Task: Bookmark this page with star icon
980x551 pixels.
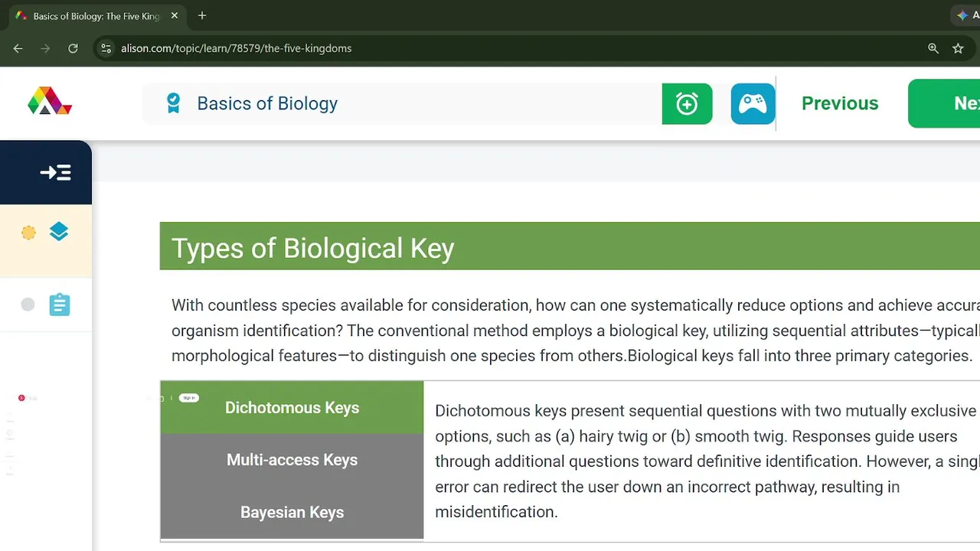Action: (x=958, y=48)
